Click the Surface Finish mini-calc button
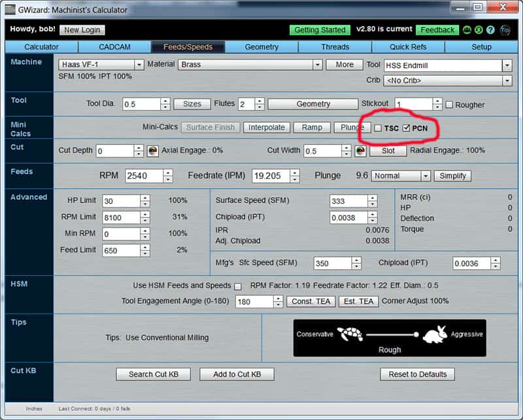 pos(211,127)
